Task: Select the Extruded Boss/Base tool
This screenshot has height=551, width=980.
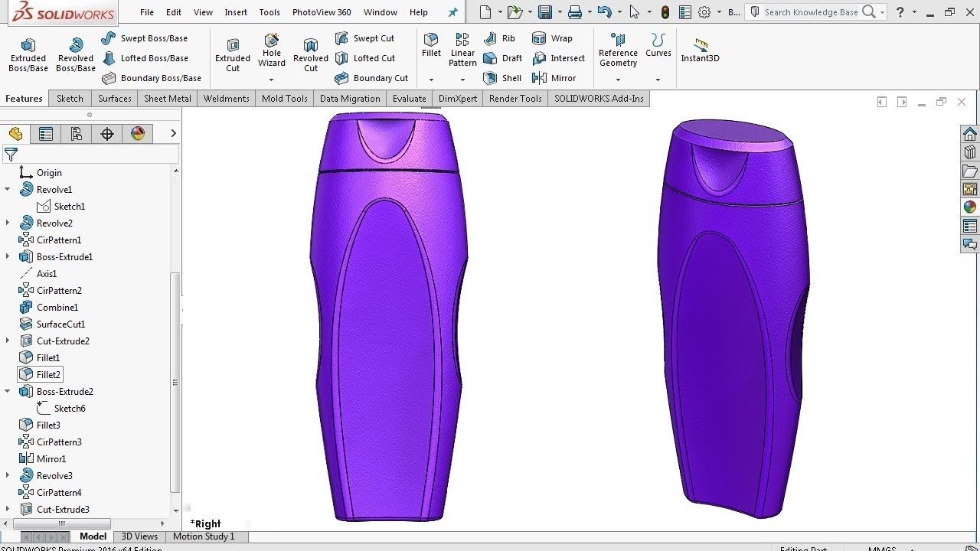Action: pyautogui.click(x=28, y=55)
